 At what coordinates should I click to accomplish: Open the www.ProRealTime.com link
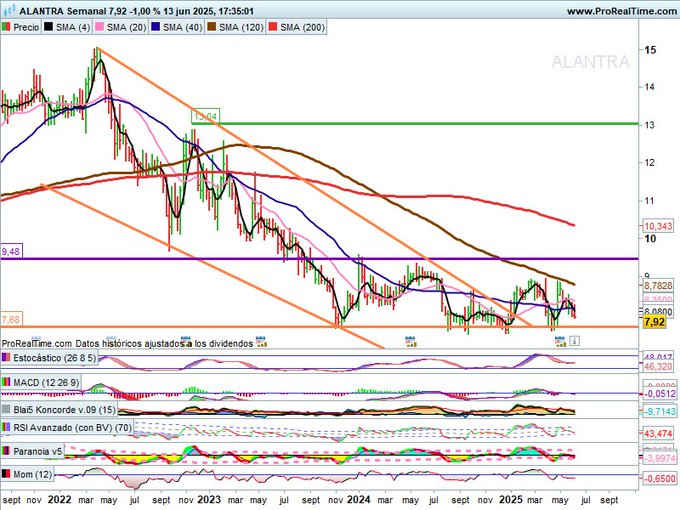(x=622, y=11)
